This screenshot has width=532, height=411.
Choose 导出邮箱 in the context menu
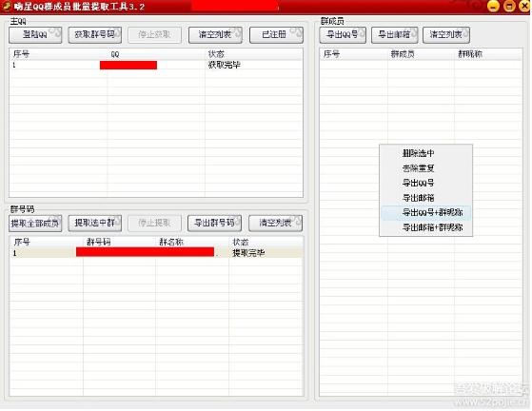tap(425, 198)
